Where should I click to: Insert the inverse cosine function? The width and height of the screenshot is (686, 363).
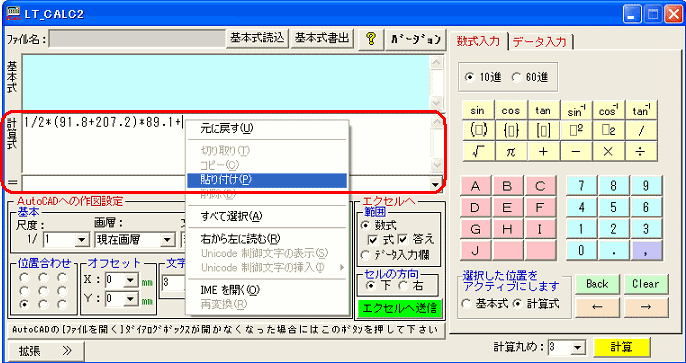pos(608,111)
